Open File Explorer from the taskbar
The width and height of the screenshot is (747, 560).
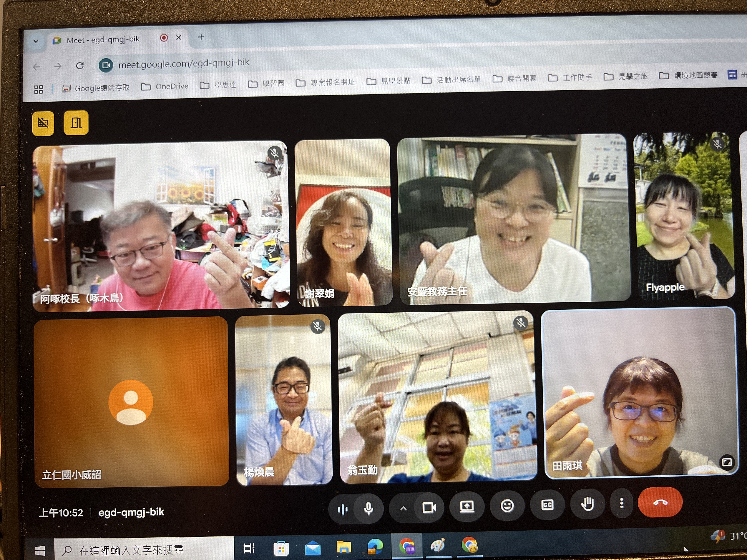click(343, 547)
